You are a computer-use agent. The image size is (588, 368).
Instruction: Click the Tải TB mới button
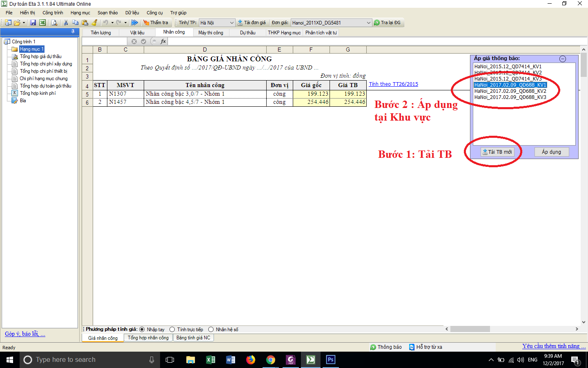coord(497,152)
